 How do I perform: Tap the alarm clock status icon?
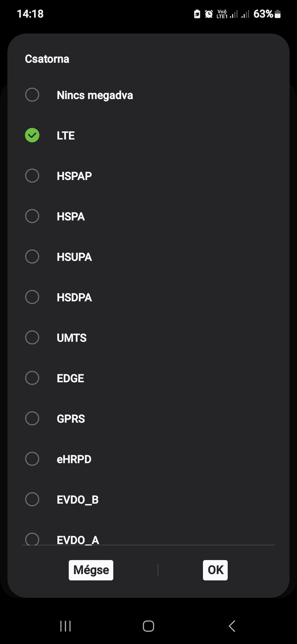(x=209, y=14)
